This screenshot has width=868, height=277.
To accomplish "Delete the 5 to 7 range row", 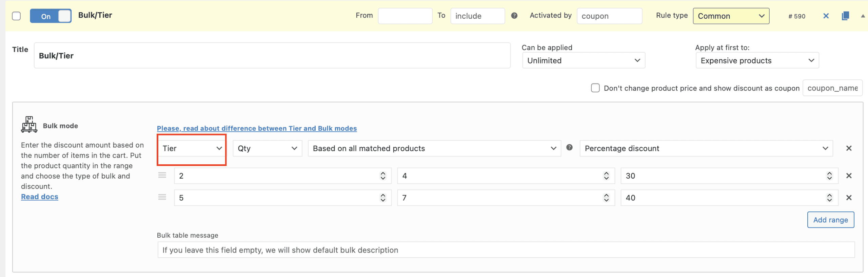I will click(x=849, y=198).
